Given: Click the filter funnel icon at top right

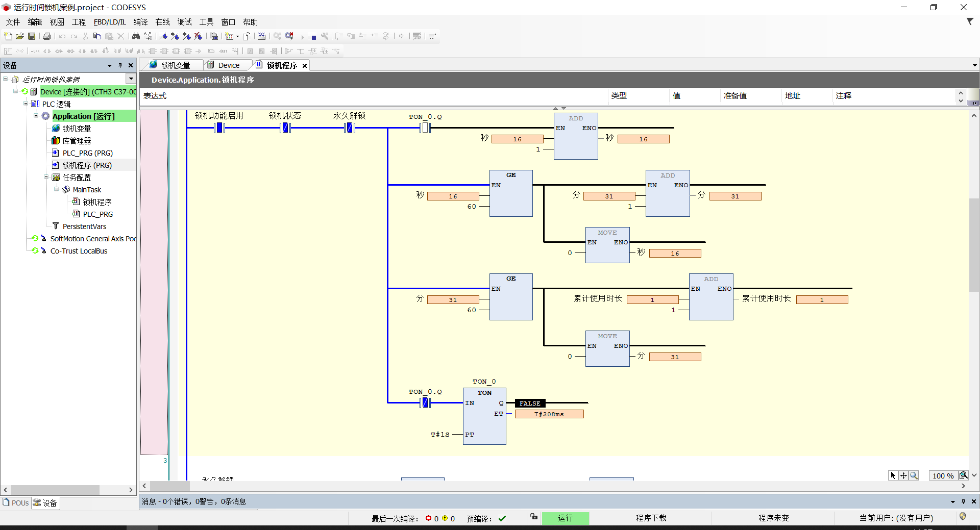Looking at the screenshot, I should 970,21.
